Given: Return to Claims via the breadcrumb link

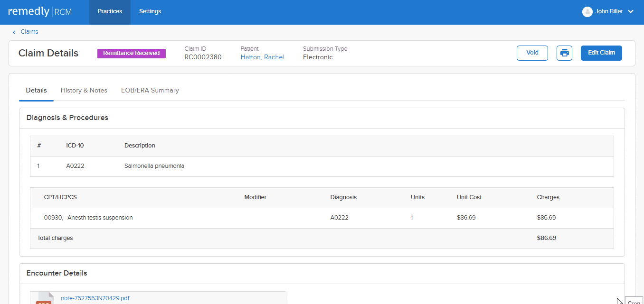Looking at the screenshot, I should point(29,31).
